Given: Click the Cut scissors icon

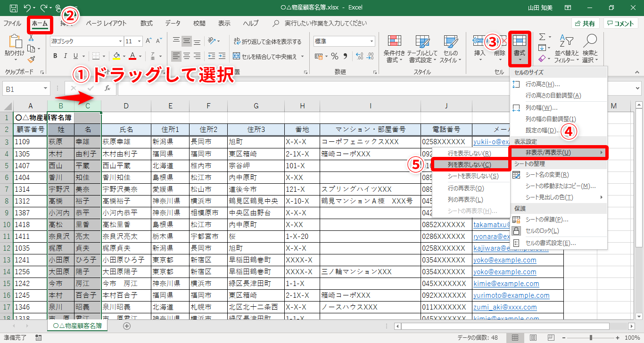Looking at the screenshot, I should pyautogui.click(x=32, y=39).
